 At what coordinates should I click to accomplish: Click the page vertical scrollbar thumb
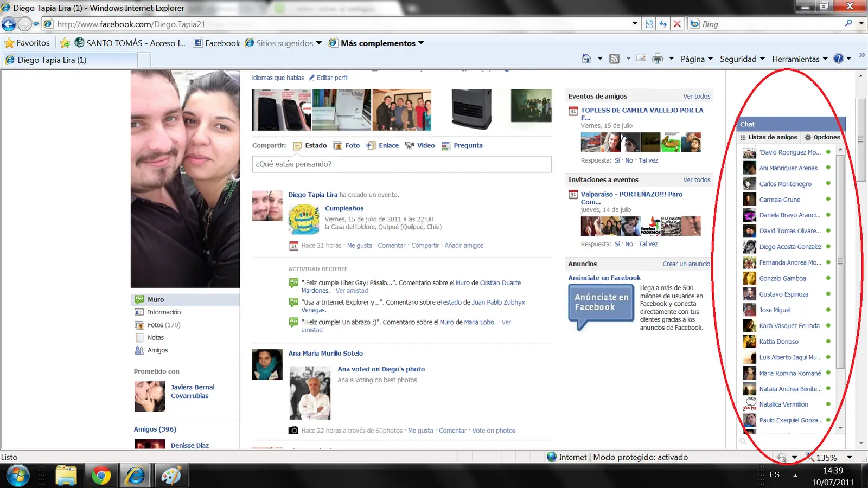(860, 139)
